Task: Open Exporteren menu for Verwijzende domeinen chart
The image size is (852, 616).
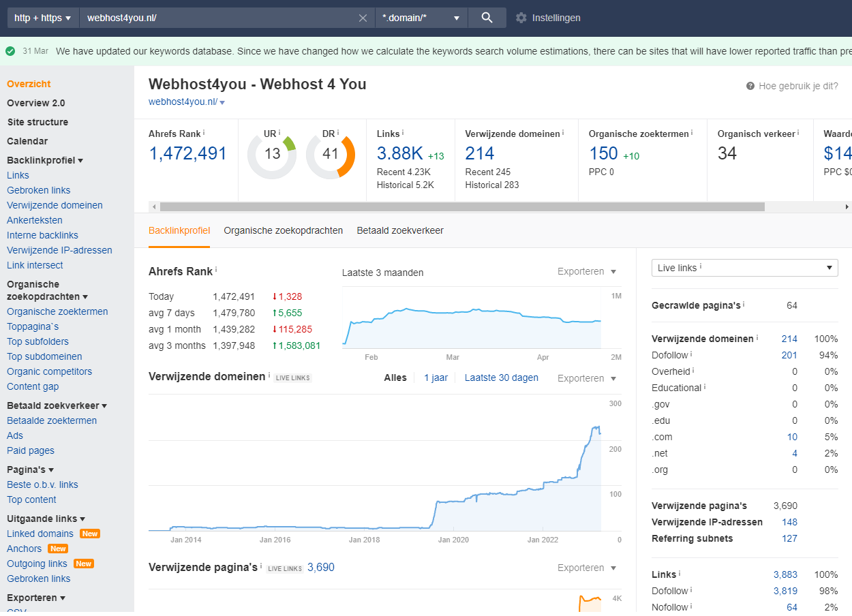Action: point(587,378)
